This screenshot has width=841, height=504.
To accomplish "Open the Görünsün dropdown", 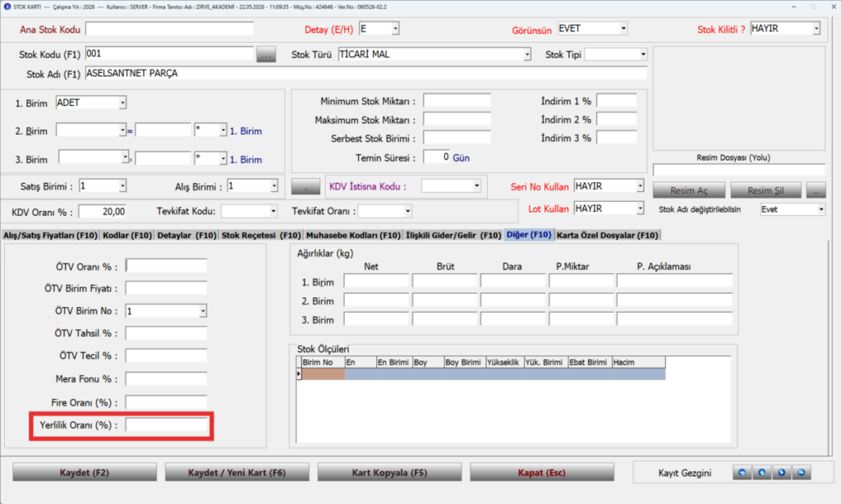I will [x=623, y=29].
